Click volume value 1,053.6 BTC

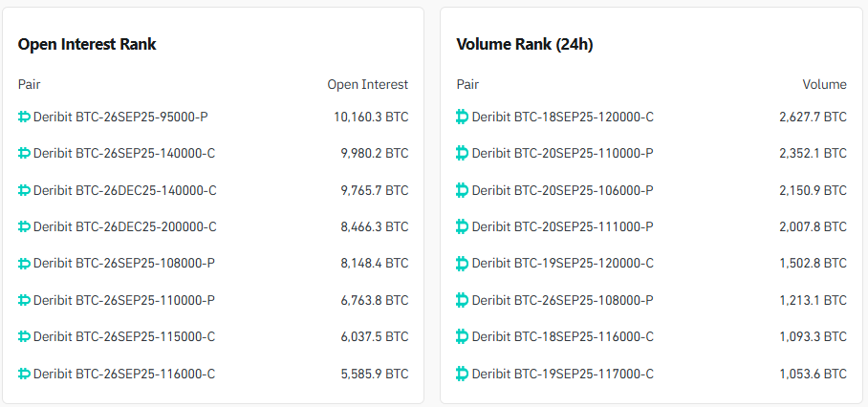pos(814,375)
